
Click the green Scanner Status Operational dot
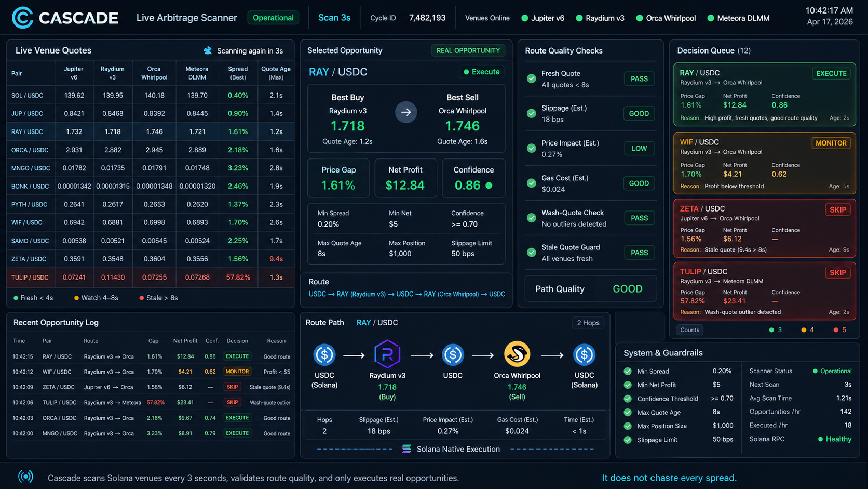[815, 371]
